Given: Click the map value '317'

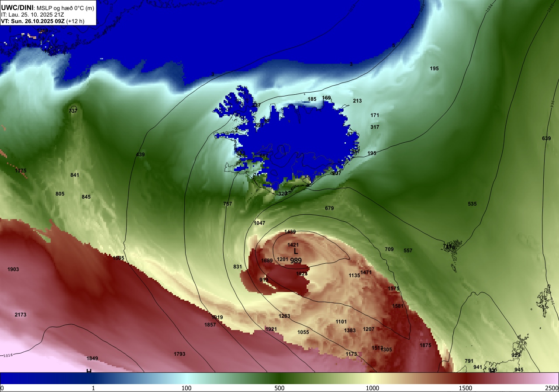Looking at the screenshot, I should point(375,127).
